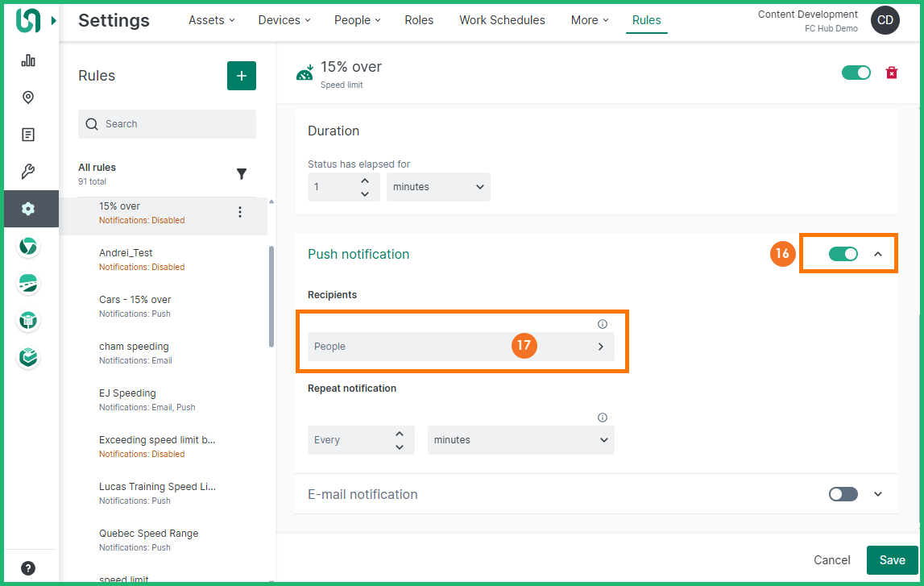Open the dashboard bar chart sidebar icon
Viewport: 924px width, 586px height.
[28, 60]
